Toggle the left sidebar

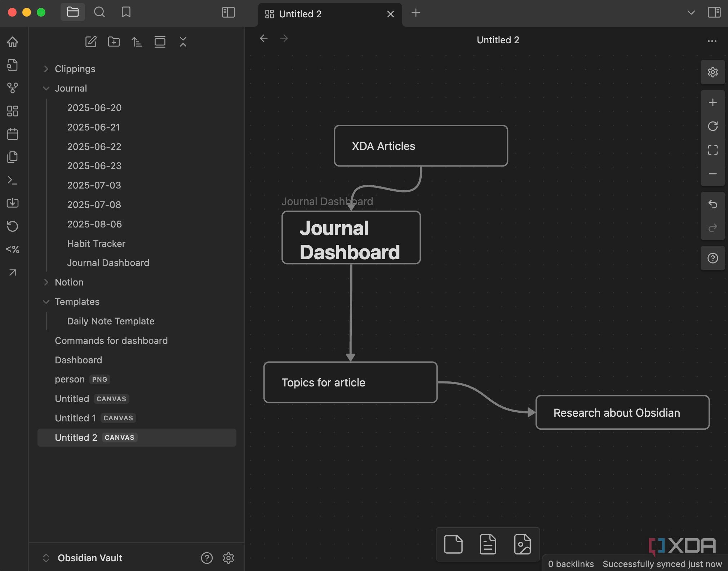(x=228, y=12)
